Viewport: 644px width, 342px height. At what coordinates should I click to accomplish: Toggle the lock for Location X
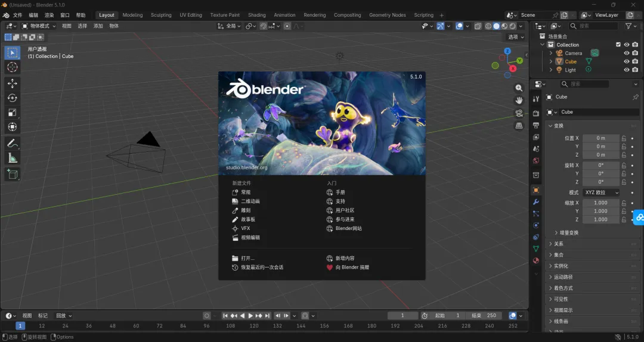624,138
